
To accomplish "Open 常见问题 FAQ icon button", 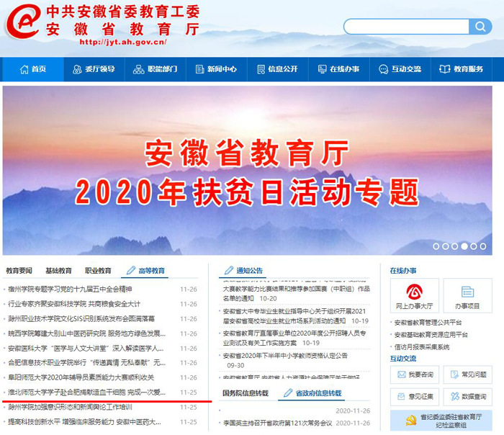I will (x=467, y=375).
